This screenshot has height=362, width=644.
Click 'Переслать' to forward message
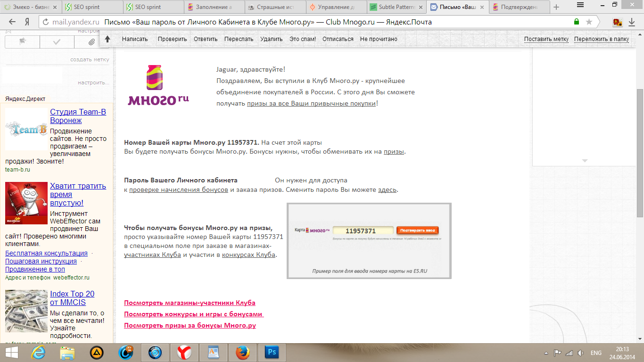pyautogui.click(x=239, y=39)
